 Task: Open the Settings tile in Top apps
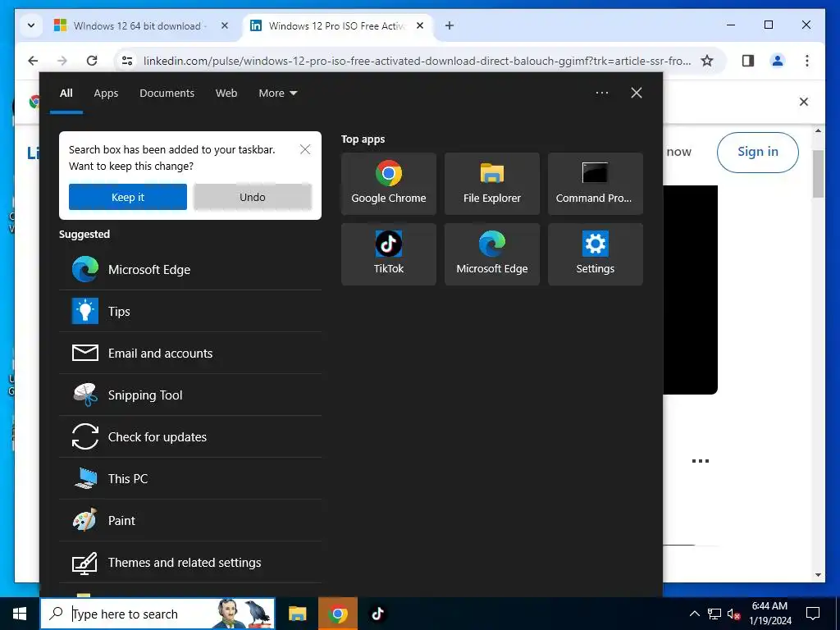(x=596, y=254)
